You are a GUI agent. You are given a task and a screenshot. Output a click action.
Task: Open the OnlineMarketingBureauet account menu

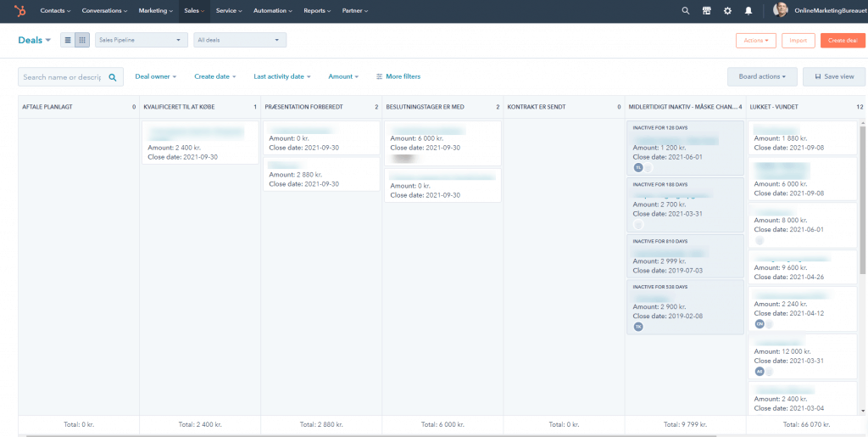click(x=830, y=10)
